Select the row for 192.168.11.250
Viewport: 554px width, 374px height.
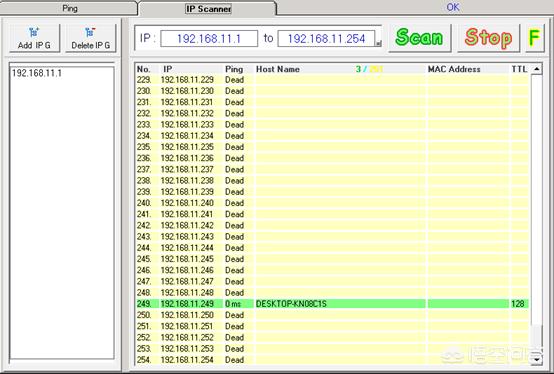click(x=332, y=315)
